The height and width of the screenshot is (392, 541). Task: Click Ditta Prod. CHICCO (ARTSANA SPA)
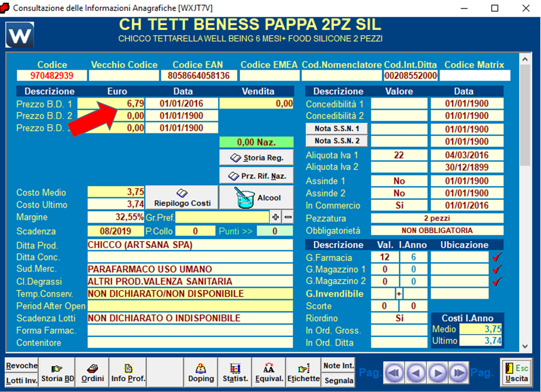pyautogui.click(x=190, y=245)
